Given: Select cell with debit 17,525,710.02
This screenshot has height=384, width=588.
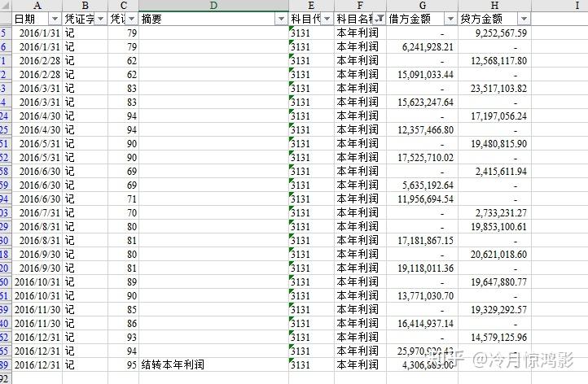Looking at the screenshot, I should click(x=422, y=158).
